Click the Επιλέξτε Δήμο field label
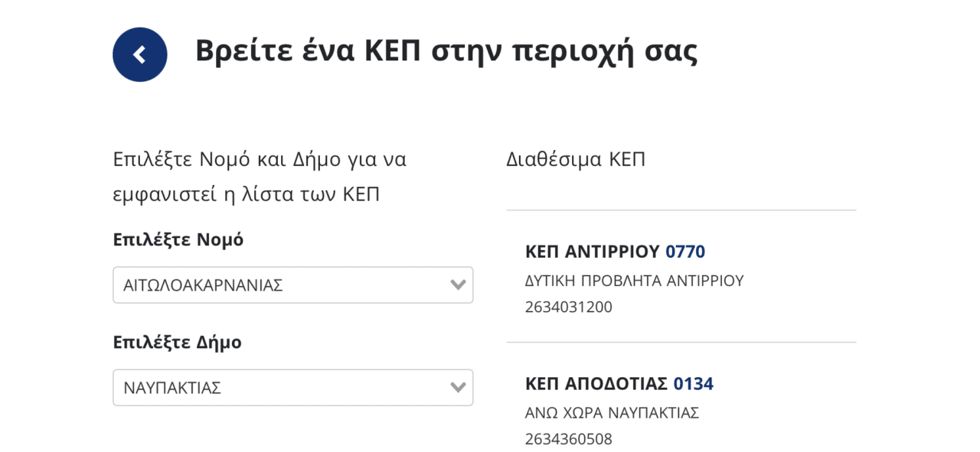The width and height of the screenshot is (980, 452). coord(177,342)
